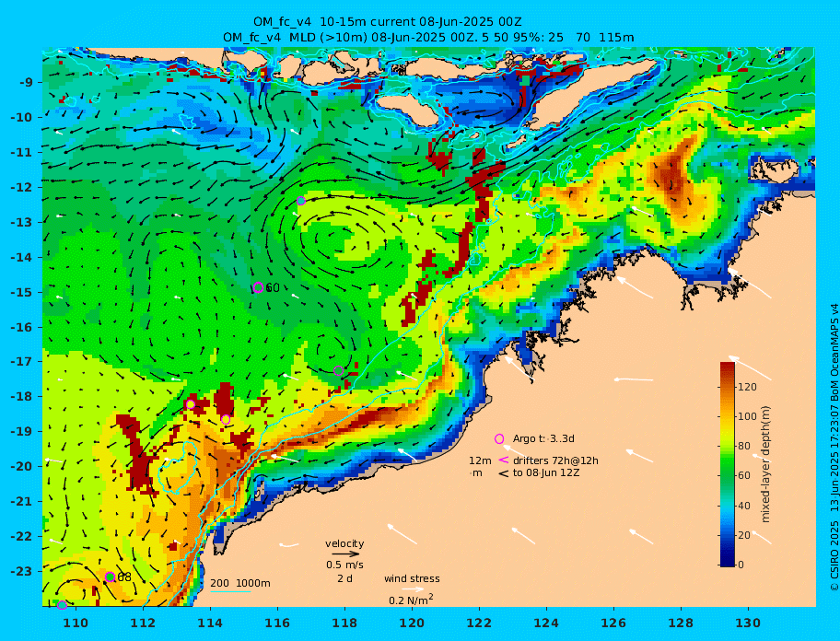840x641 pixels.
Task: Click the latitude axis label -12
Action: point(21,187)
